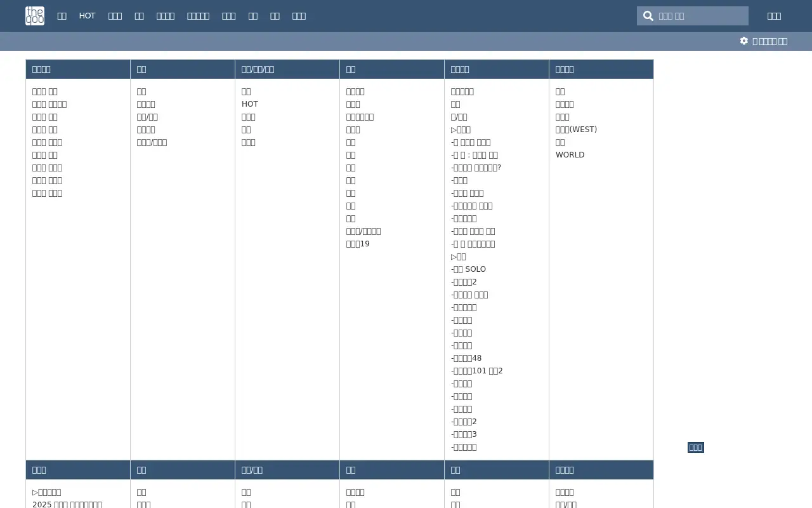Open the HOT item in top navigation
This screenshot has width=812, height=508.
tap(87, 16)
